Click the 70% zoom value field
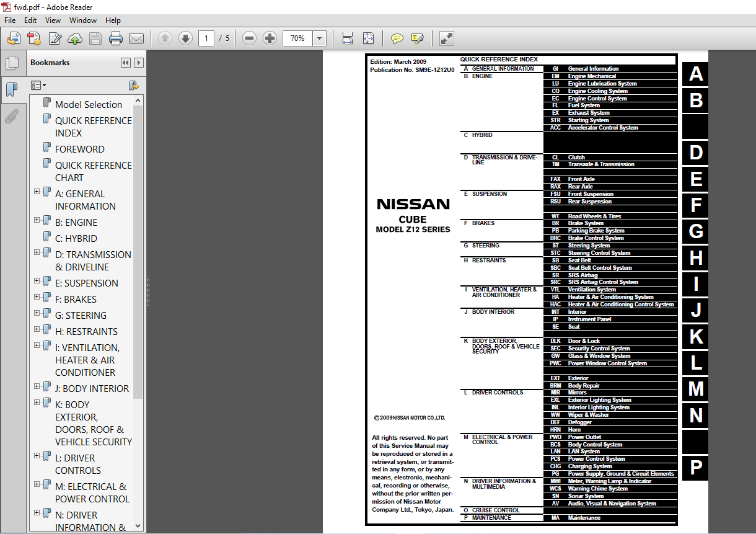This screenshot has width=756, height=534. click(x=298, y=38)
